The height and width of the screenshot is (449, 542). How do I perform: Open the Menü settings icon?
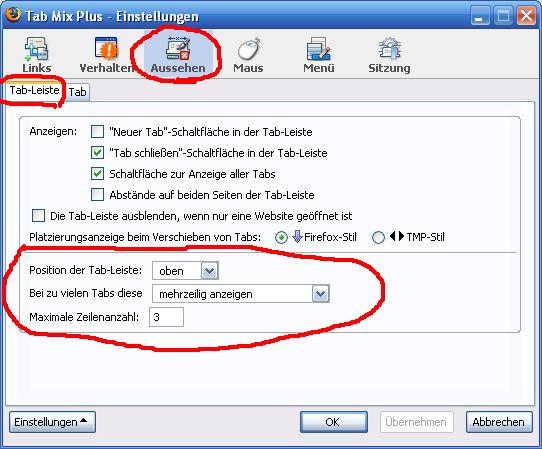pyautogui.click(x=319, y=55)
